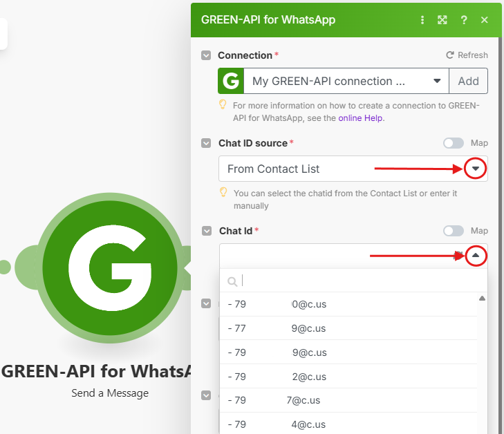This screenshot has width=504, height=434.
Task: Select contact 79 ending 2@c.us
Action: click(x=348, y=377)
